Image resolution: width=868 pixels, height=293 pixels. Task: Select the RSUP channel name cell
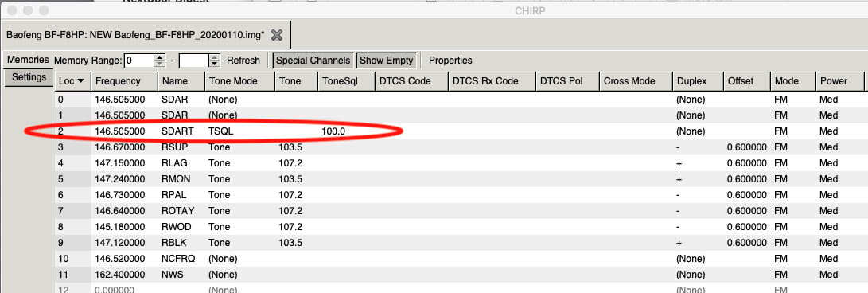181,147
